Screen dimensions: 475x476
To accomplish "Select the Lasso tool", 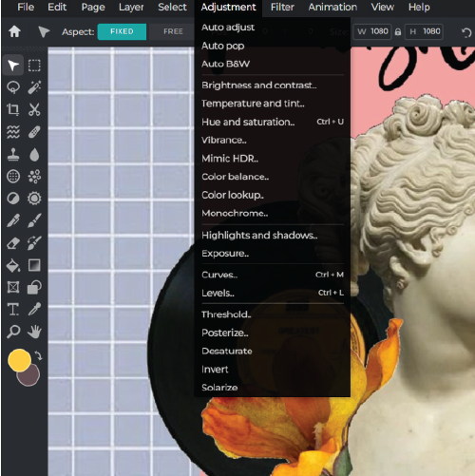I will [x=13, y=87].
